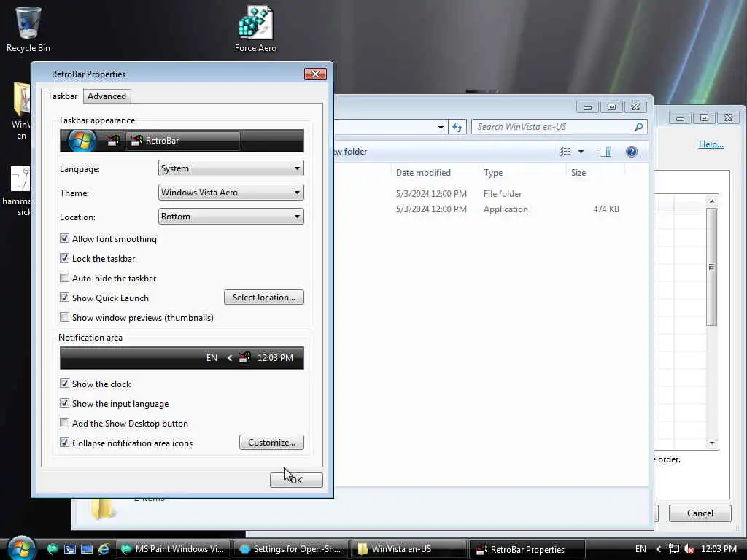Image resolution: width=747 pixels, height=560 pixels.
Task: Click the Search WinVista en-US field
Action: coord(560,127)
